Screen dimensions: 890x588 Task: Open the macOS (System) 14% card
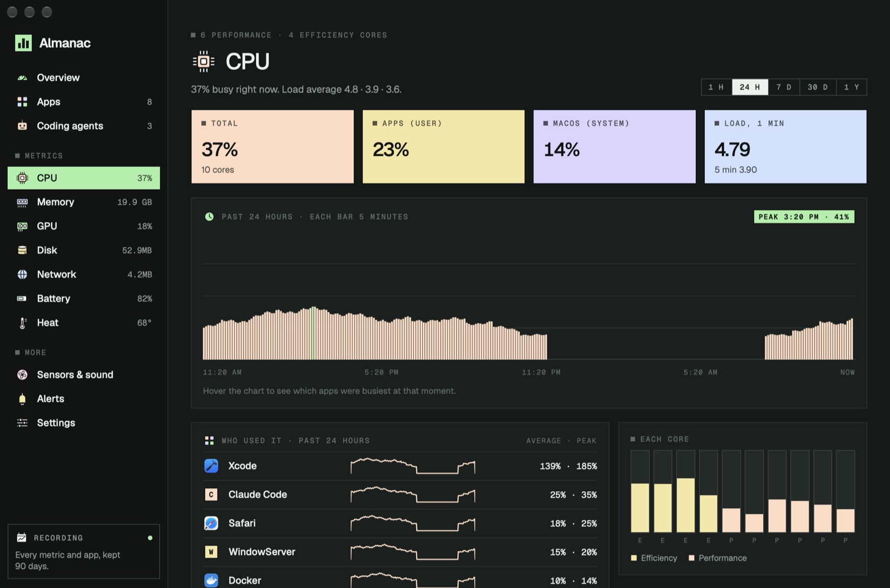click(615, 147)
